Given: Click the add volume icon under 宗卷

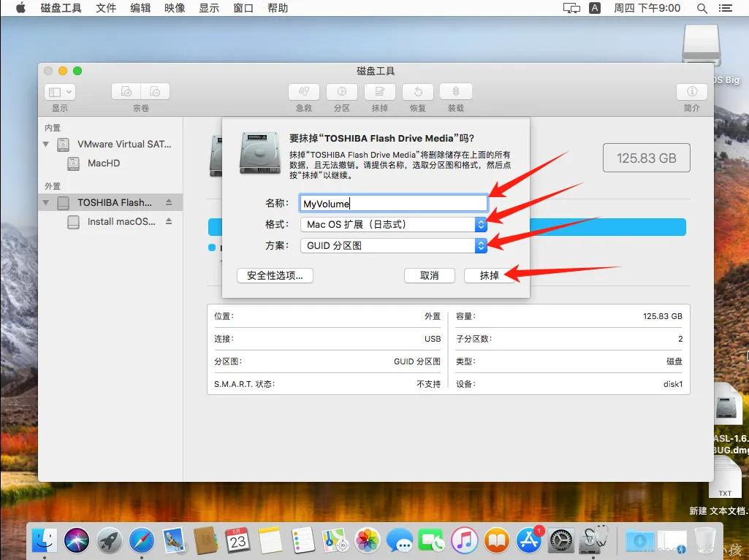Looking at the screenshot, I should click(126, 92).
